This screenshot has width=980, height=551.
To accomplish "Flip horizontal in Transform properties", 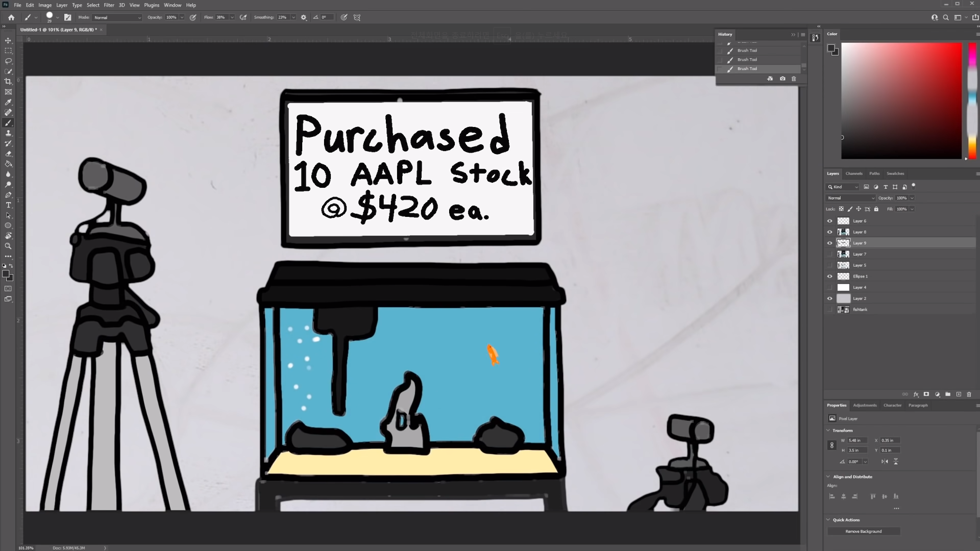I will tap(885, 462).
